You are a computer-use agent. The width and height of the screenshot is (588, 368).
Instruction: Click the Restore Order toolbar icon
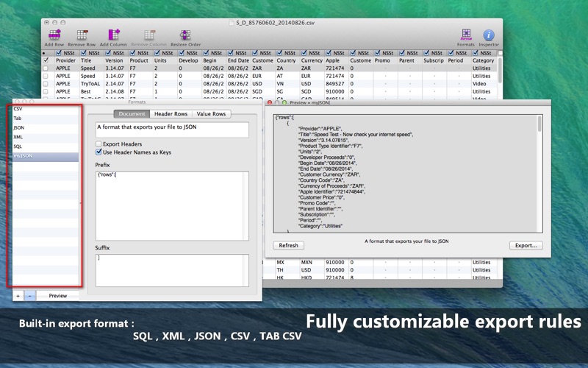tap(185, 35)
